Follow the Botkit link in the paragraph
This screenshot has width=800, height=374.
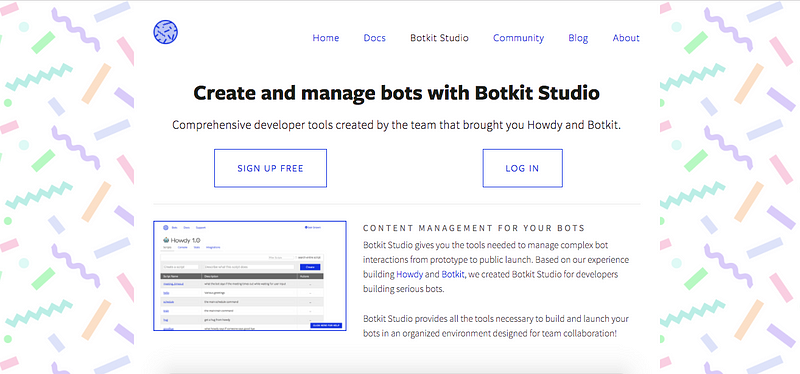point(453,274)
